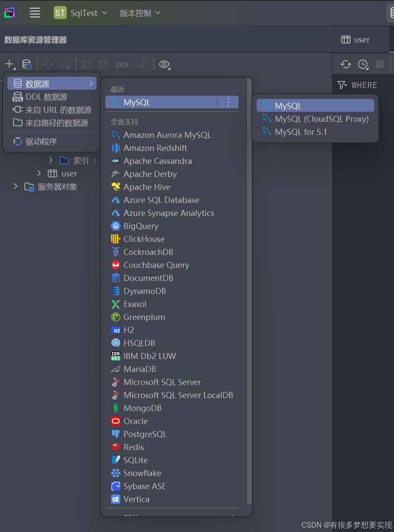Select MySQL for 5.1 driver

click(x=315, y=132)
